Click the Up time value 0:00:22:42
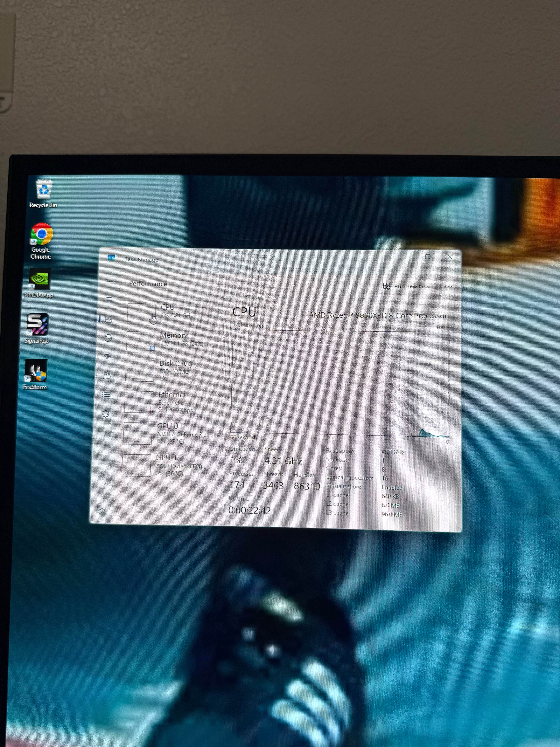This screenshot has height=747, width=560. (x=250, y=510)
